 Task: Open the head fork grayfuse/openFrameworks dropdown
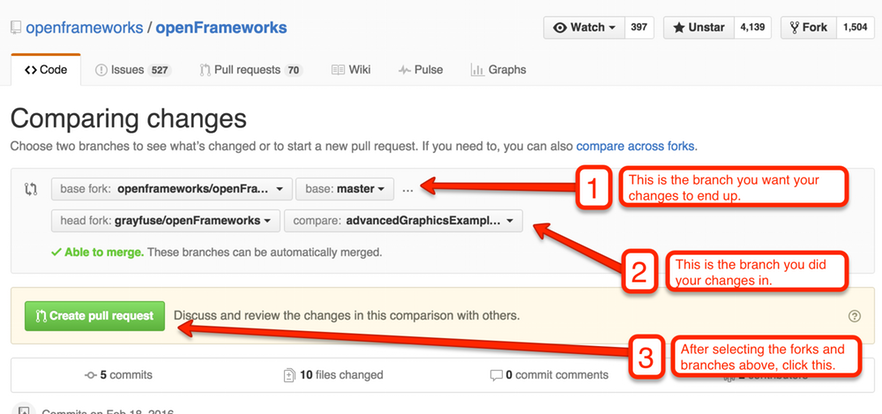tap(165, 220)
